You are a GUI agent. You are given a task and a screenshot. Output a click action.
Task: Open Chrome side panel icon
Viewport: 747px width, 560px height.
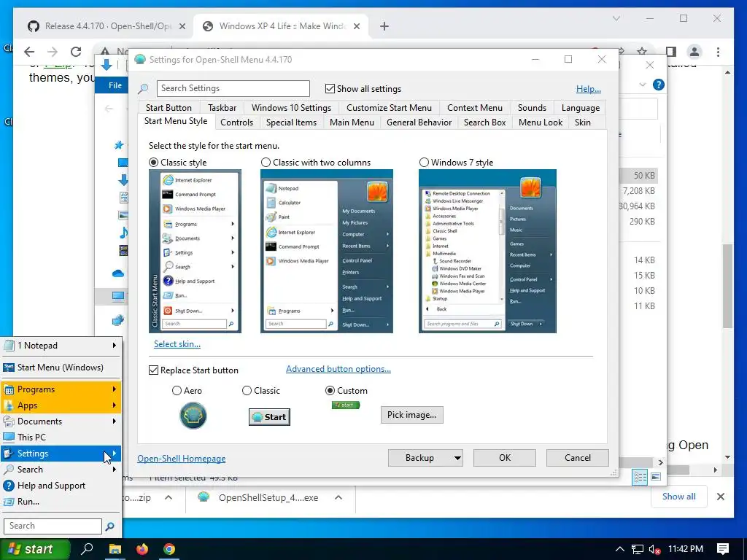click(x=671, y=52)
